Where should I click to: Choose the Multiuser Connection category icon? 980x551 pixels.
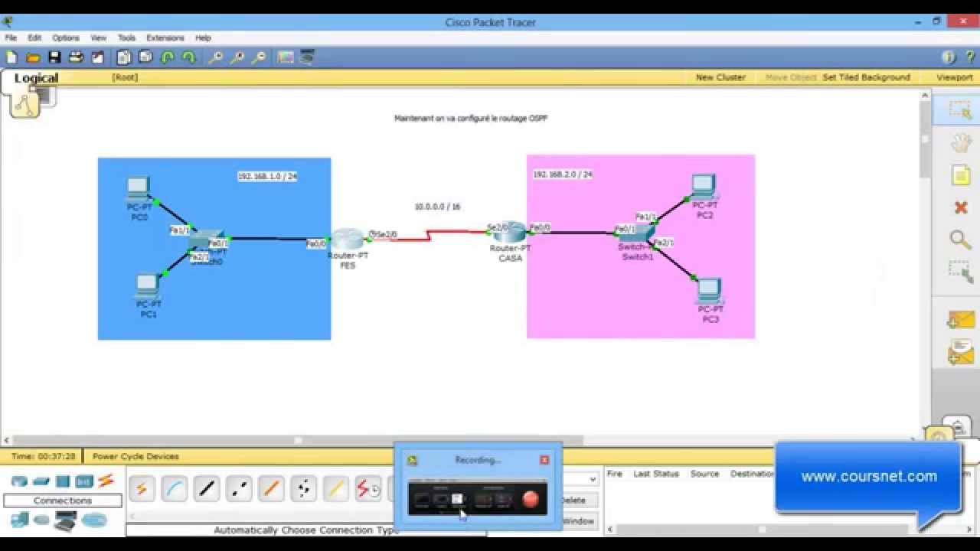click(x=94, y=520)
